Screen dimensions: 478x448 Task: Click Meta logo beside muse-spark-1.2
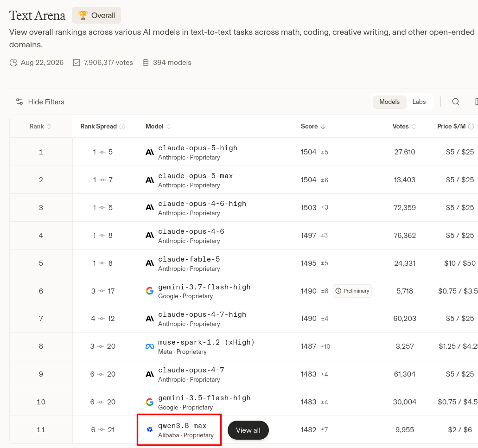point(150,346)
